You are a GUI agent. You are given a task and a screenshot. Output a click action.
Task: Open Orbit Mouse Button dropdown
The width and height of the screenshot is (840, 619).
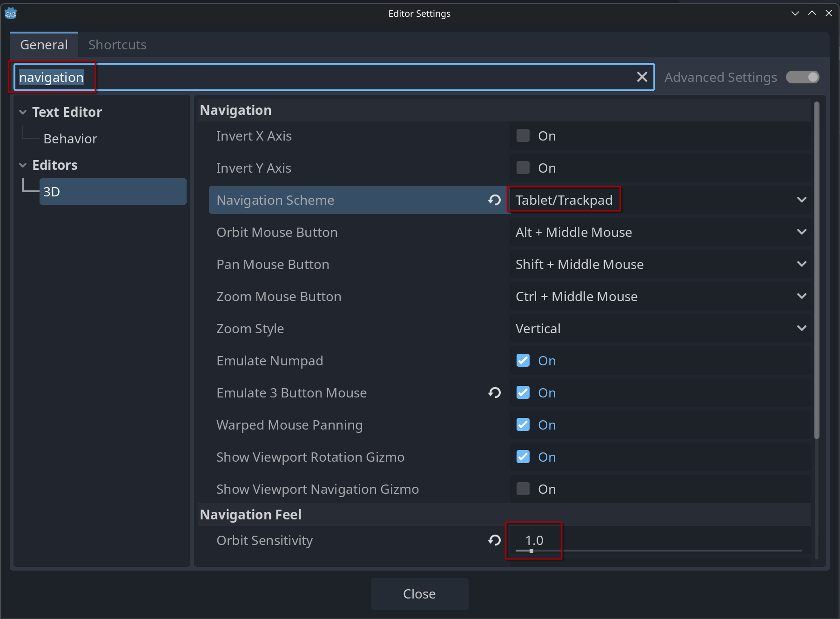point(660,232)
